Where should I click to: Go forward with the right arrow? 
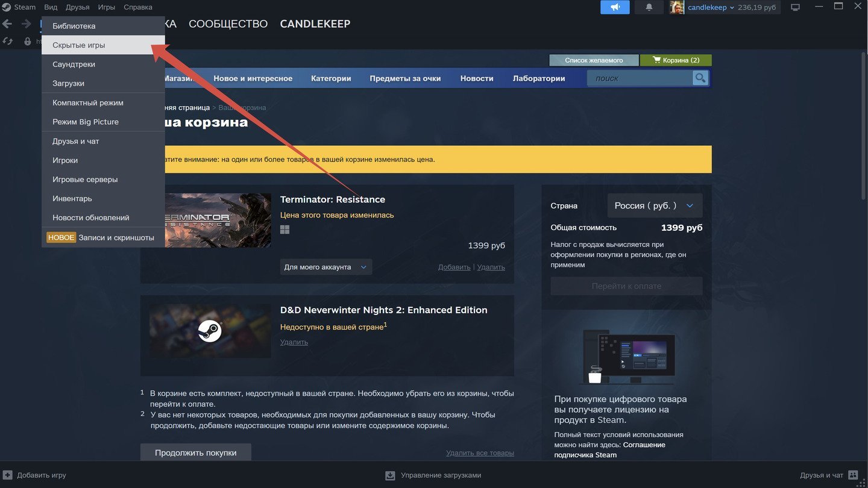pyautogui.click(x=26, y=24)
